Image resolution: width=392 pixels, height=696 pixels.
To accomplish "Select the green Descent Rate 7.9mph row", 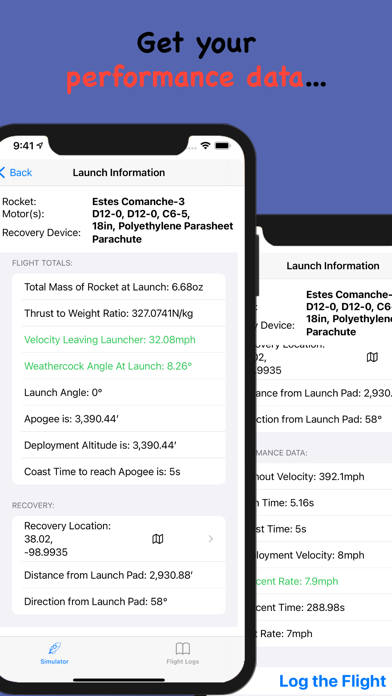I will (324, 581).
